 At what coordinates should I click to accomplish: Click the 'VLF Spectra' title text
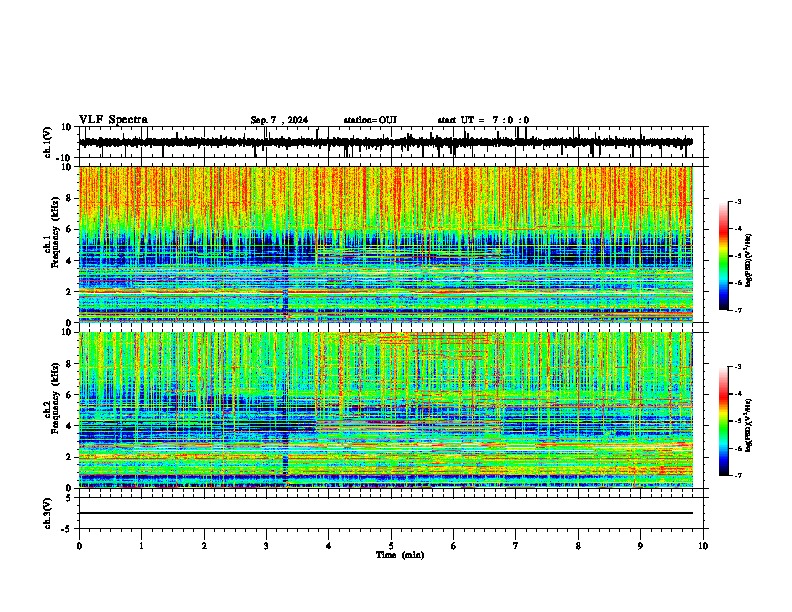point(113,120)
